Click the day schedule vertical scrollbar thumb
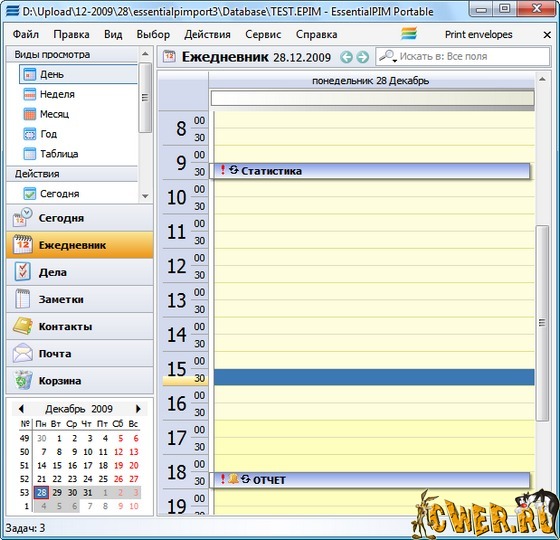The width and height of the screenshot is (560, 540). tap(542, 322)
